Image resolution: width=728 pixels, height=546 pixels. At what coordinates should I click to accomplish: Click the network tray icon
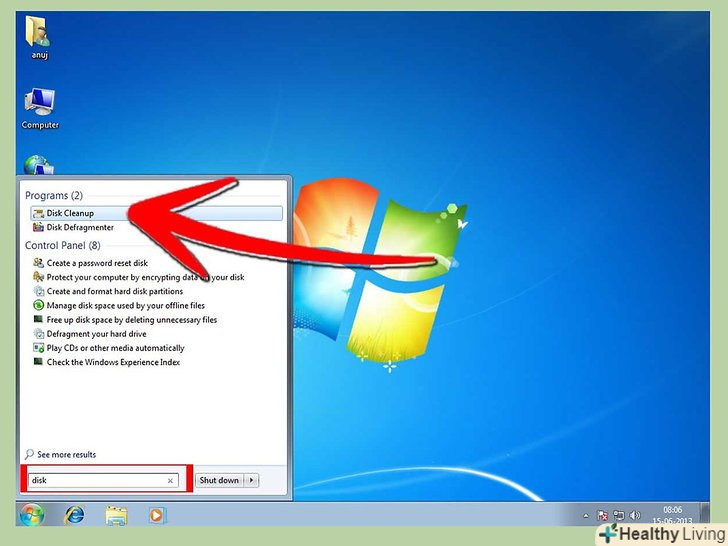[619, 515]
